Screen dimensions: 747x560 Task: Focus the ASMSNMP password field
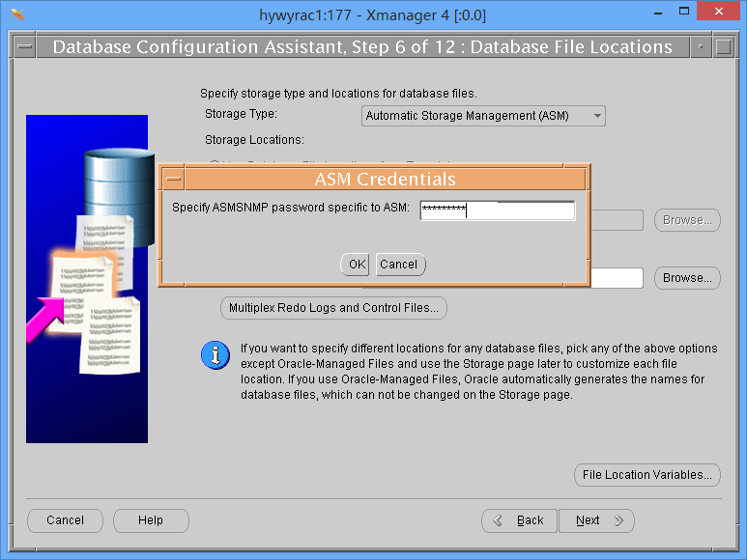pos(498,210)
